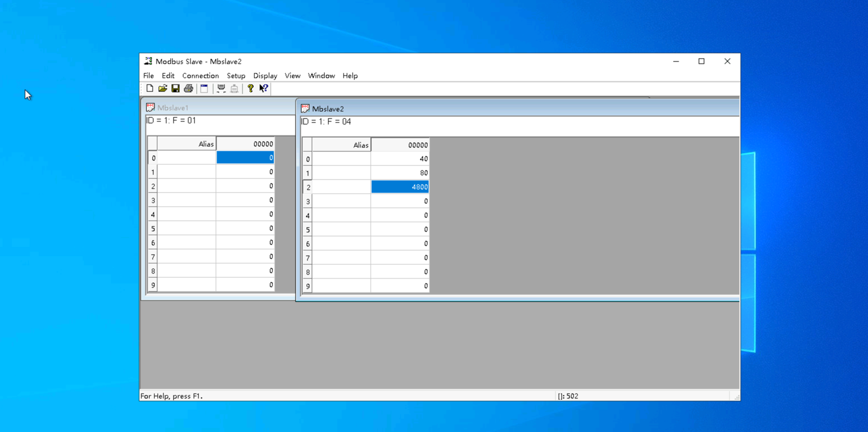The width and height of the screenshot is (868, 432).
Task: Click 00000 column header in Mbslave2
Action: tap(400, 145)
